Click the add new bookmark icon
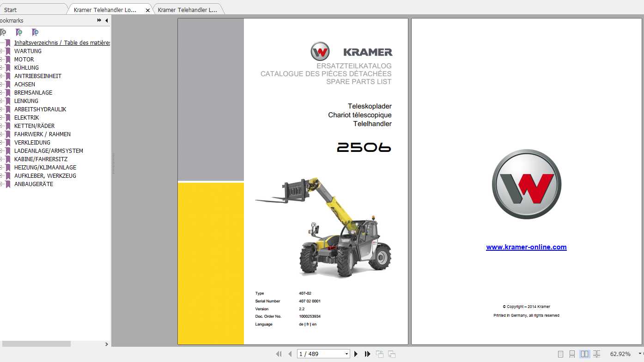Screen dimensions: 644x362 pos(19,32)
